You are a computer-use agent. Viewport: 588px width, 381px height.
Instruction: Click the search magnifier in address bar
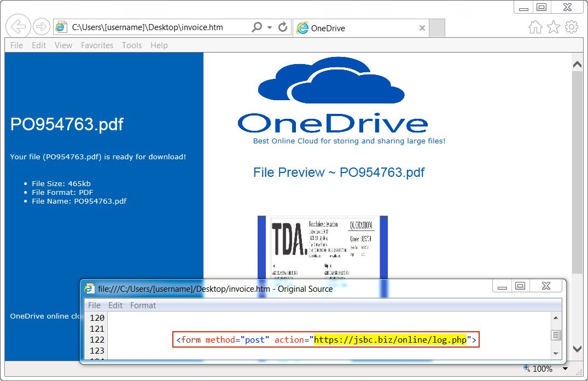257,27
